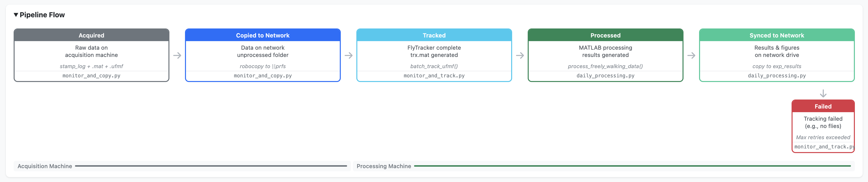Click the gray Acquisition Machine bar
Image resolution: width=868 pixels, height=182 pixels.
click(x=211, y=166)
